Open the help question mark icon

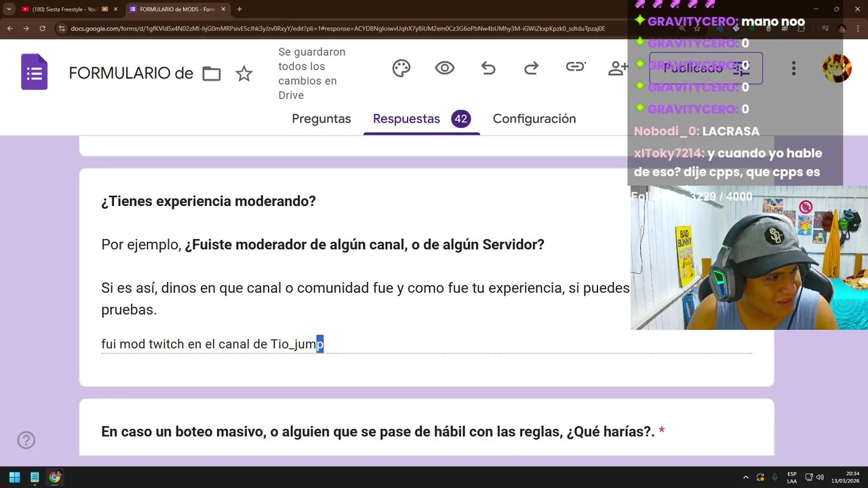point(26,441)
